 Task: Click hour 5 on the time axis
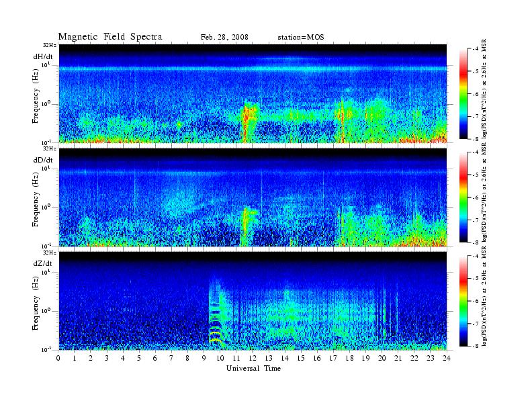139,358
